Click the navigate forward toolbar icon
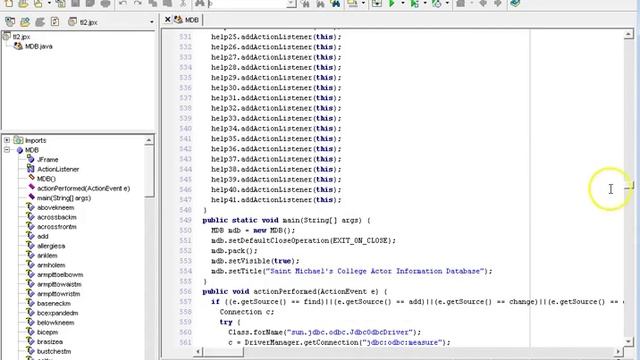Viewport: 640px width, 360px height. pos(498,4)
